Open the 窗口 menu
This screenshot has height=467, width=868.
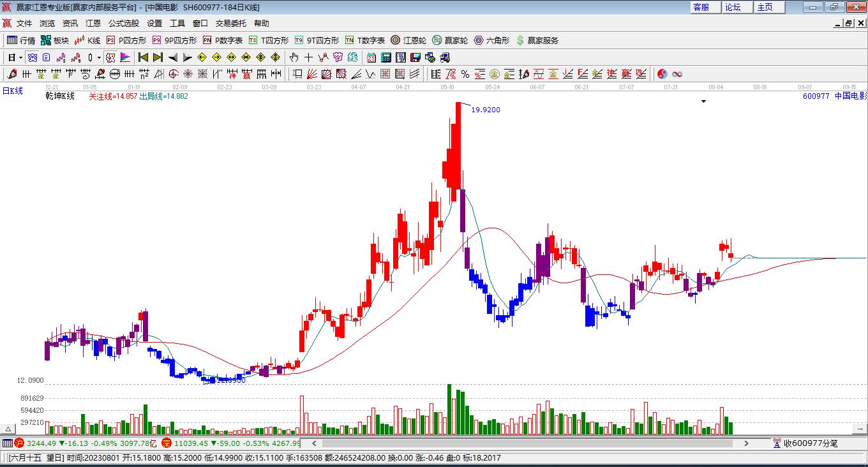coord(200,23)
